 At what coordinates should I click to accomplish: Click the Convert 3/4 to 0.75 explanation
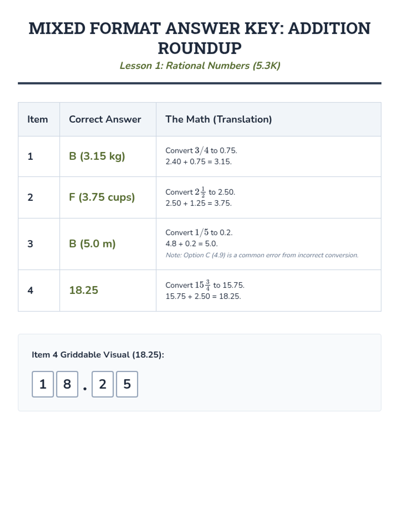201,151
